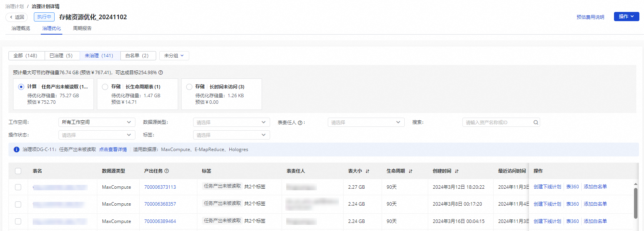The width and height of the screenshot is (644, 231).
Task: Select 未治理 (141) filter tab
Action: click(x=100, y=56)
